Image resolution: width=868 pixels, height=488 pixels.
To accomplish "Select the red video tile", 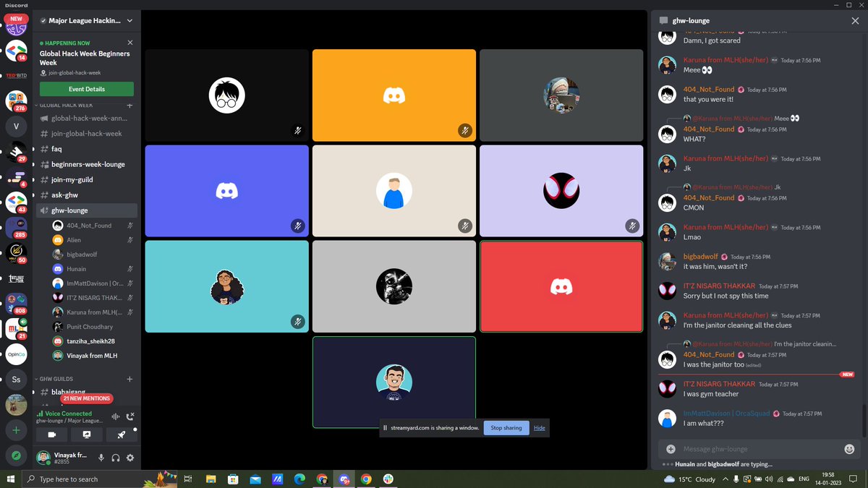I will [561, 287].
